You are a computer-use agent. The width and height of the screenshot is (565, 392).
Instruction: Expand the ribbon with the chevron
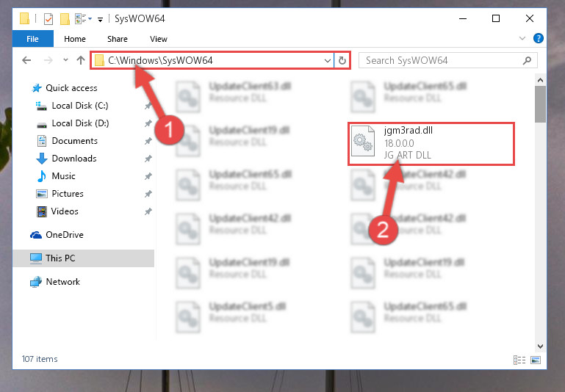tap(522, 38)
